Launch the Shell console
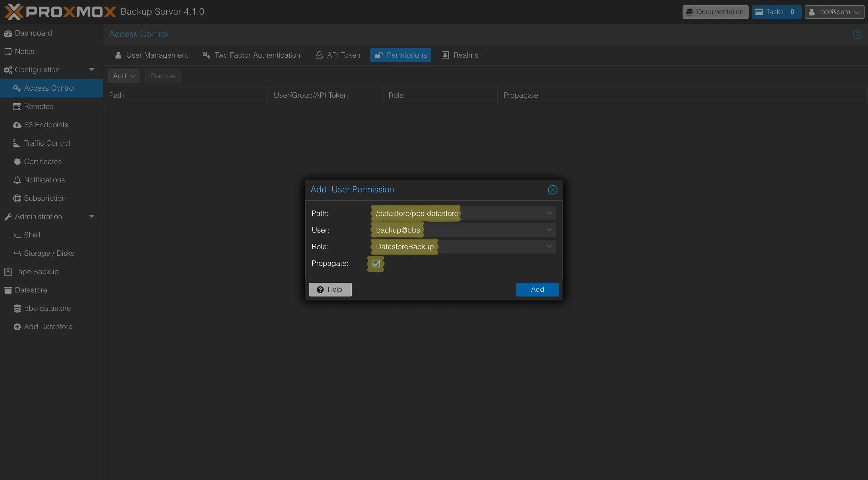 [51, 235]
